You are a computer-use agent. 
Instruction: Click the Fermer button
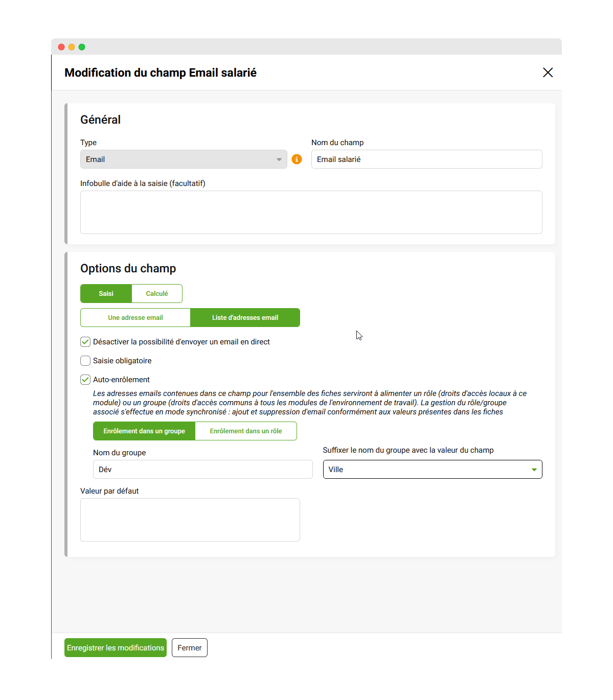click(190, 648)
